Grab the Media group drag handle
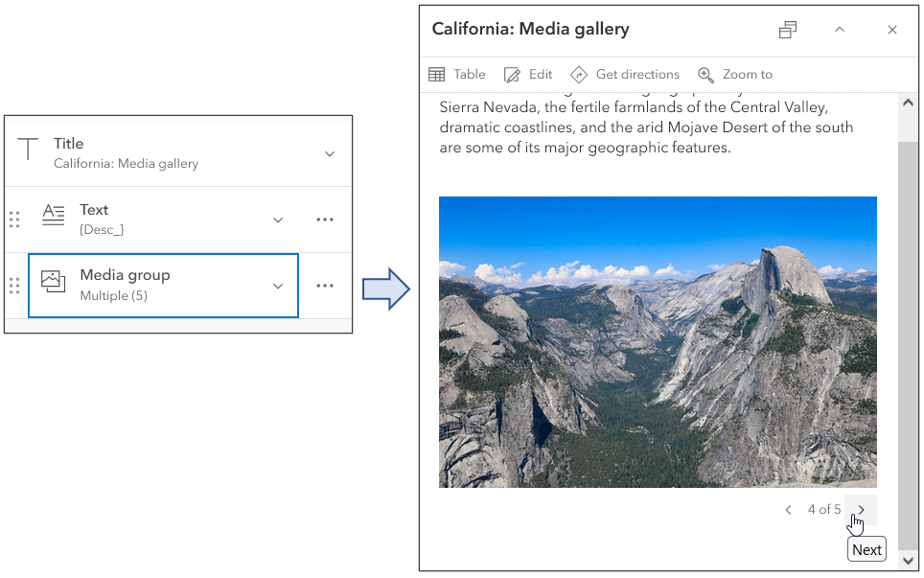 coord(14,286)
